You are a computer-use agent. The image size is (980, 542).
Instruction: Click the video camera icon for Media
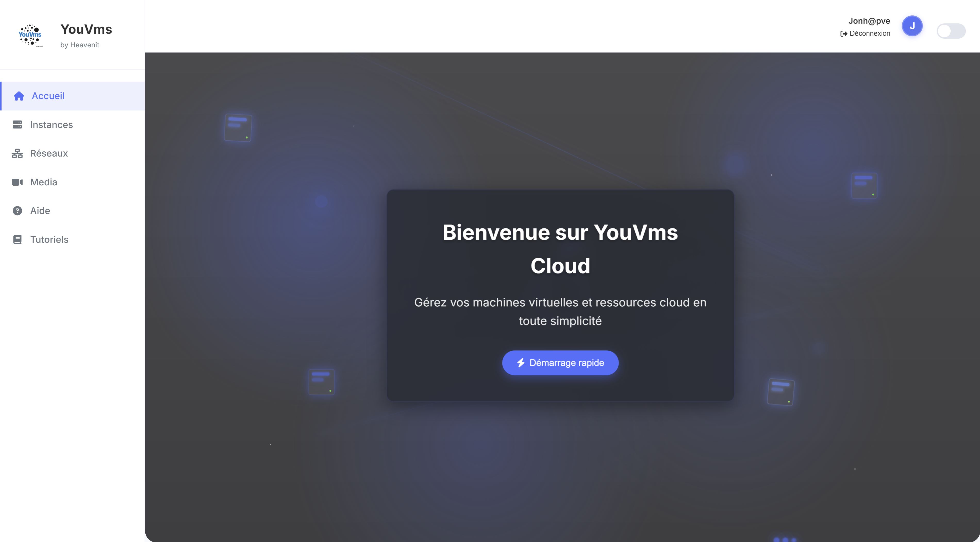click(x=17, y=182)
